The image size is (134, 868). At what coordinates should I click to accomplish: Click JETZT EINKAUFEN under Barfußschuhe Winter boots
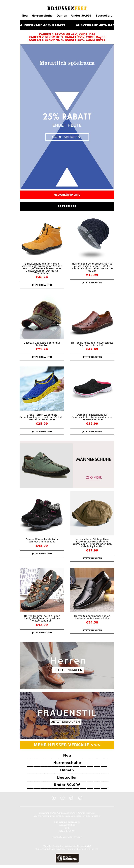click(x=42, y=285)
